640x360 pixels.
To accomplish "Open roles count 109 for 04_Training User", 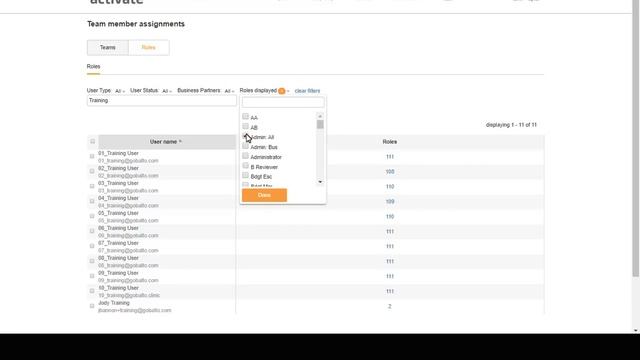I will (x=390, y=202).
